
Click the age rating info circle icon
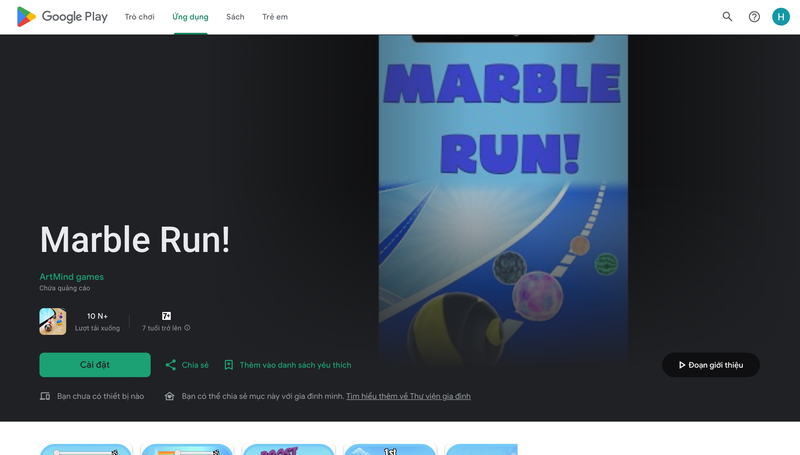tap(187, 328)
